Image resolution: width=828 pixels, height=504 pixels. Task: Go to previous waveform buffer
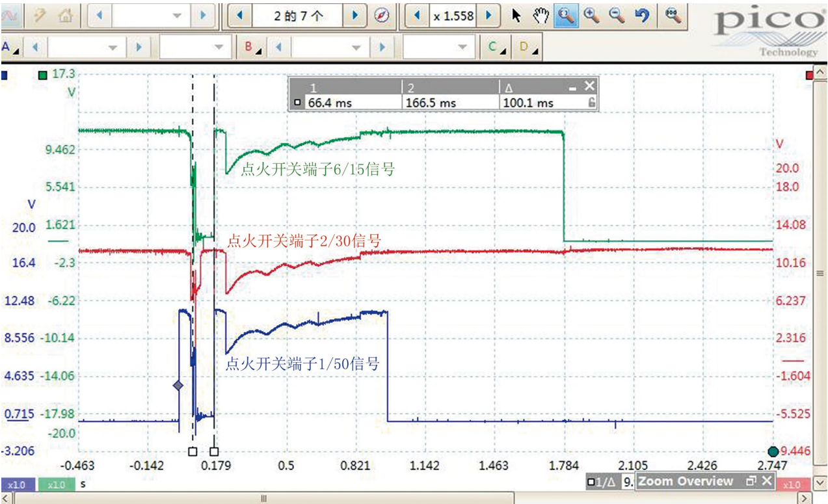[240, 16]
